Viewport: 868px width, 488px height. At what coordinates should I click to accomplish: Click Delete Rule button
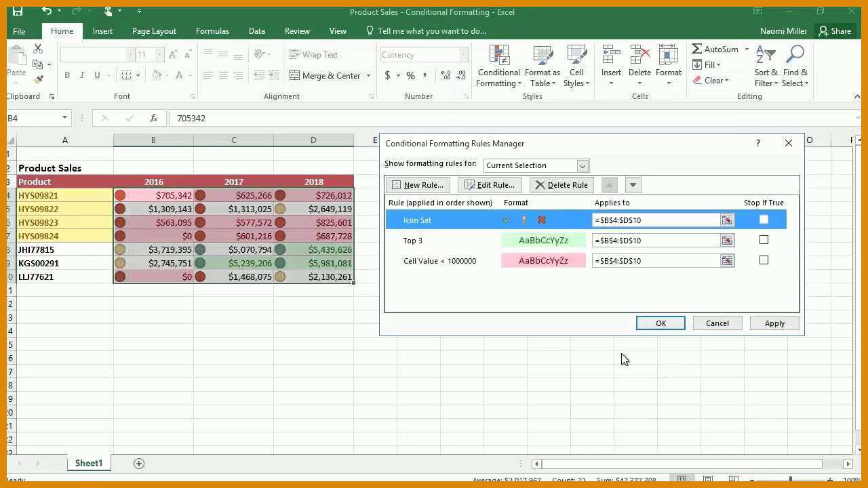562,184
